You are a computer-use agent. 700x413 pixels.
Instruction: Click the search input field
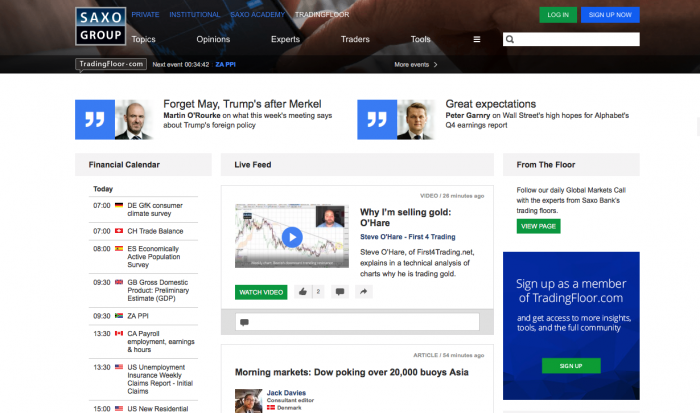click(571, 39)
